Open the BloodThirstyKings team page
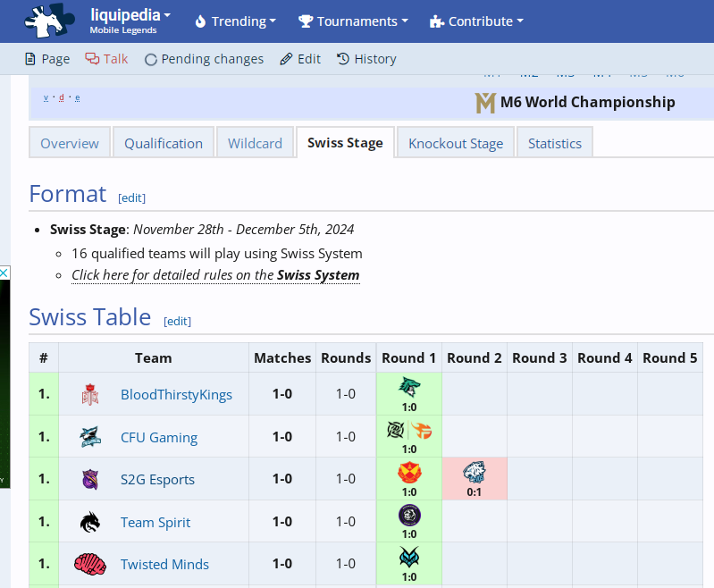The width and height of the screenshot is (714, 588). coord(176,394)
